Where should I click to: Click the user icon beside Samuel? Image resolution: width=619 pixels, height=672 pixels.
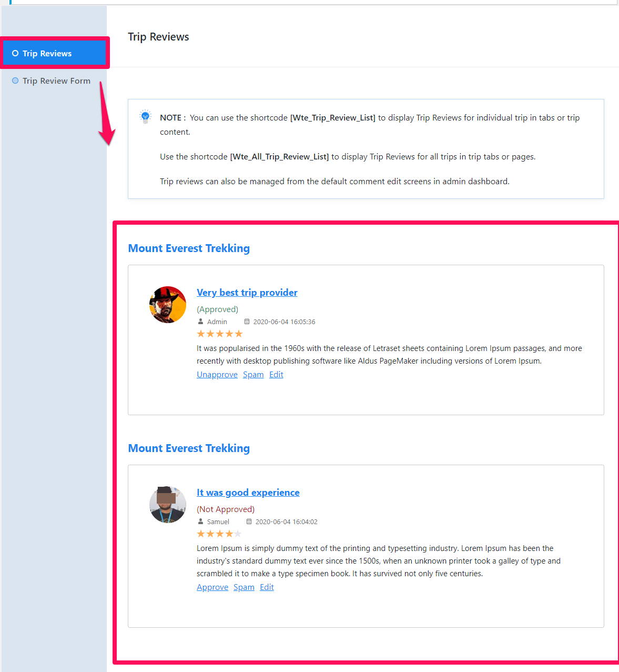click(200, 521)
